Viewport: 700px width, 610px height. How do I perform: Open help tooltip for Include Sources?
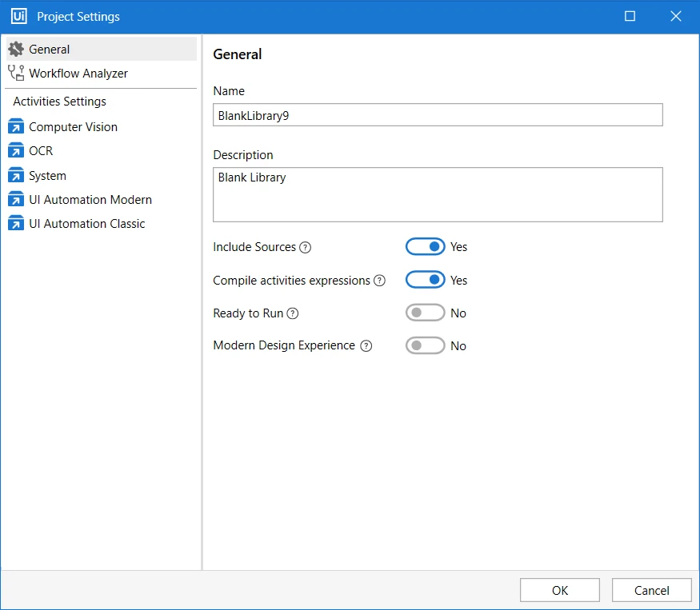point(305,247)
